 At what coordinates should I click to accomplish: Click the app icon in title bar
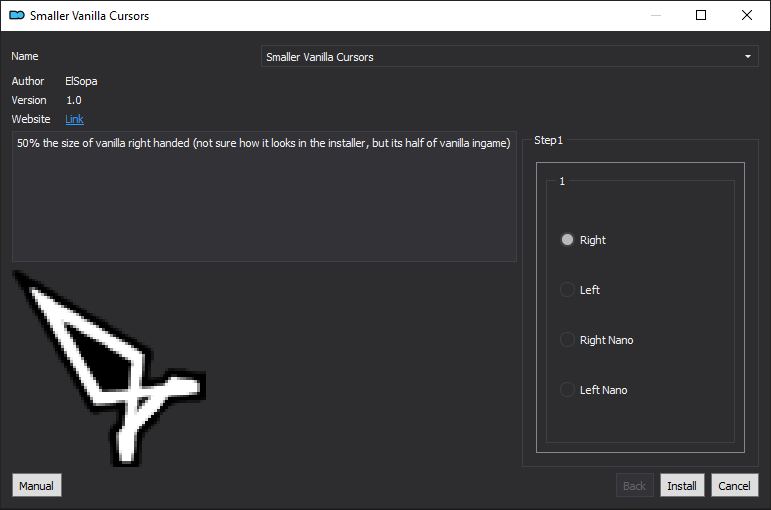click(17, 16)
